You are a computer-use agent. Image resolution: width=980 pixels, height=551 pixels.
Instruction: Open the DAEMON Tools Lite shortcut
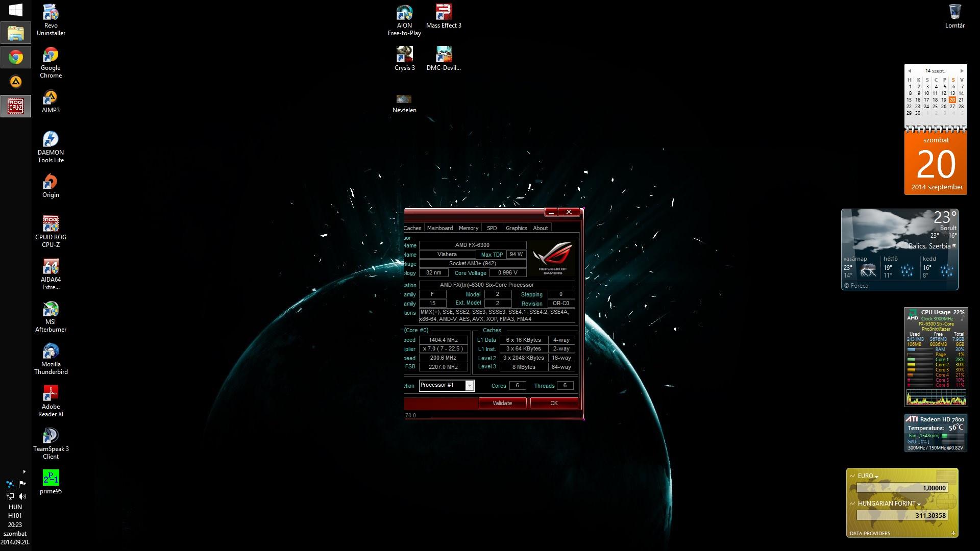click(x=51, y=140)
